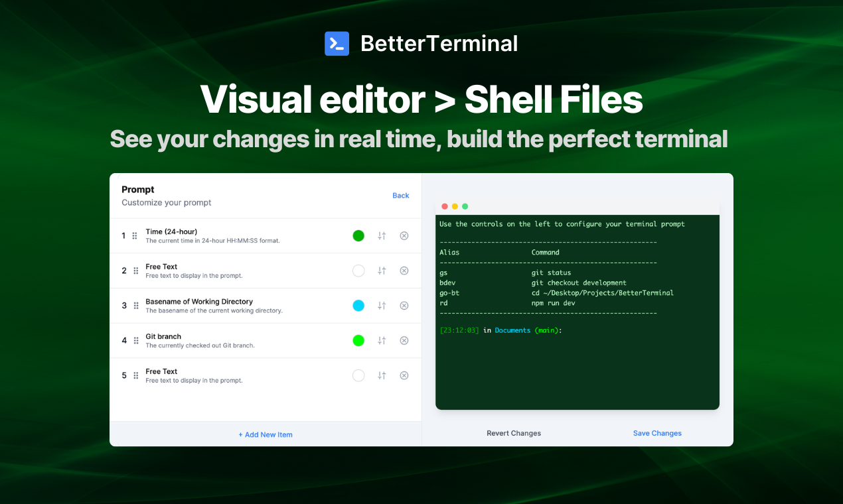843x504 pixels.
Task: Click '(main)' branch in the terminal prompt
Action: coord(548,330)
